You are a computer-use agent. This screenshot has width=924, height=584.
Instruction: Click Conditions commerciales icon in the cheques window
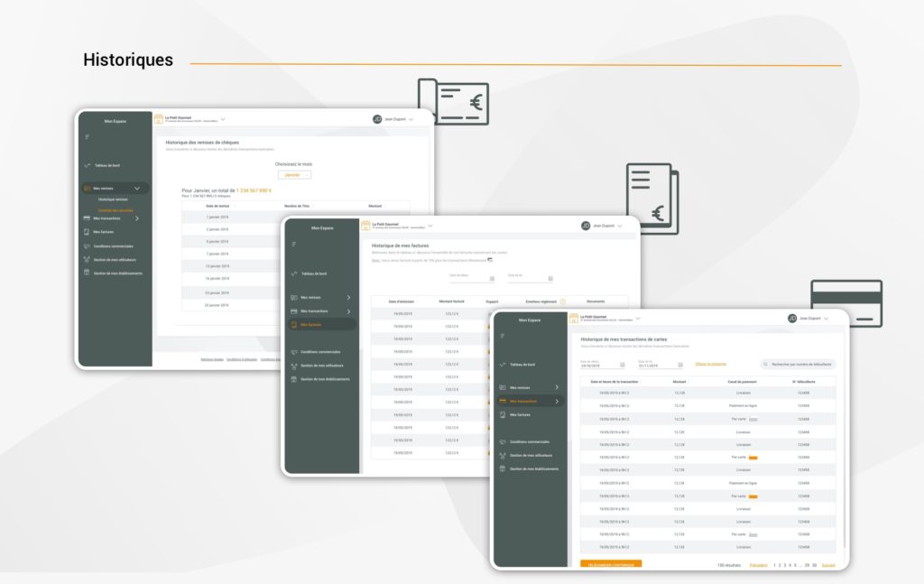88,246
